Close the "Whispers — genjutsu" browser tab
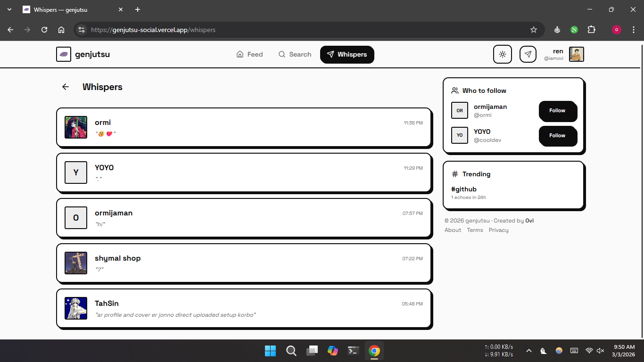 pos(121,9)
